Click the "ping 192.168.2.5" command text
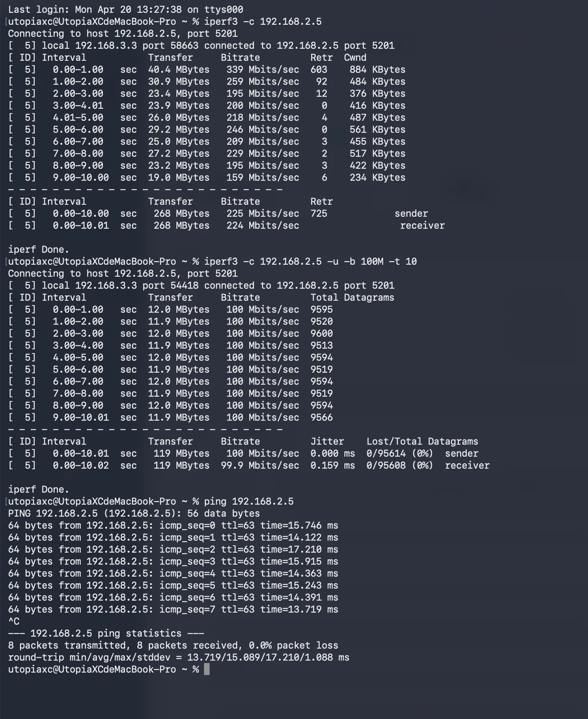Screen dimensions: 588x719 click(x=249, y=501)
